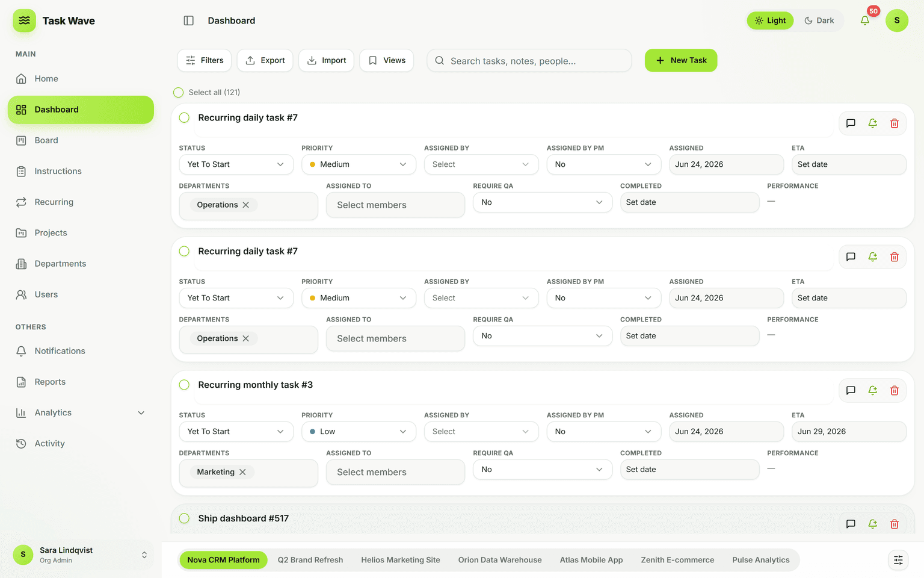Click the search magnifier icon
Viewport: 924px width, 578px height.
[x=440, y=61]
